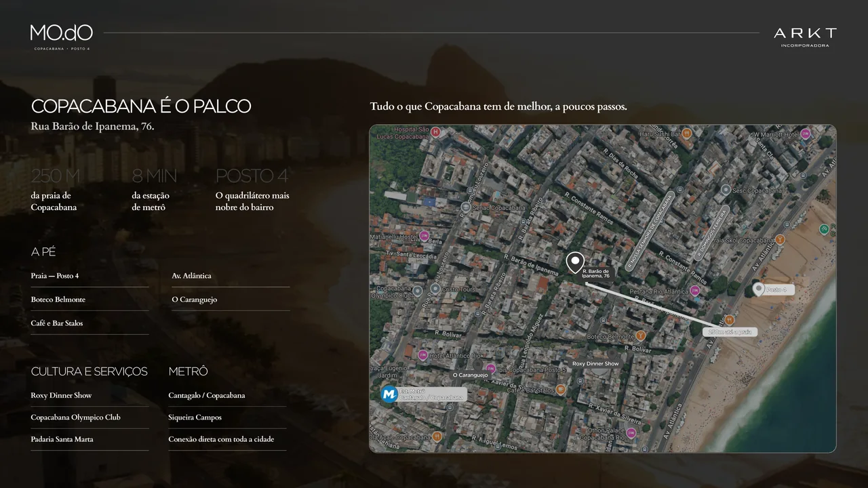The image size is (868, 488).
Task: Click 'Siqueira Campos' under Metrô
Action: (x=195, y=418)
